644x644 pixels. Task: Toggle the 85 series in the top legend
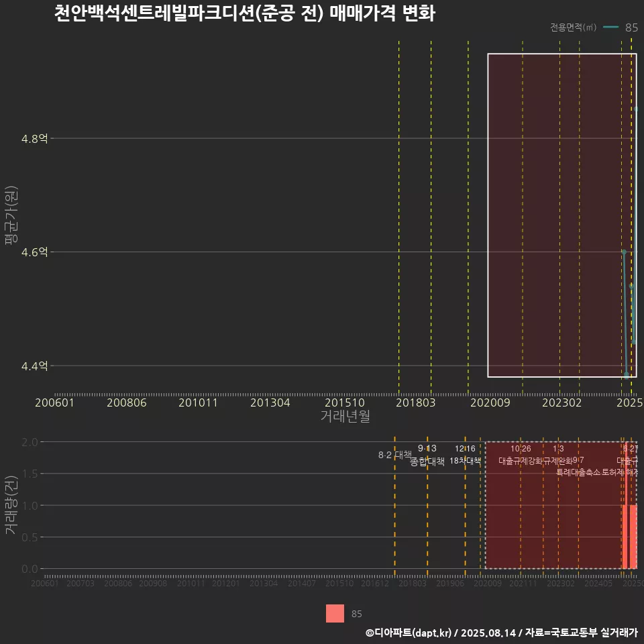(631, 28)
